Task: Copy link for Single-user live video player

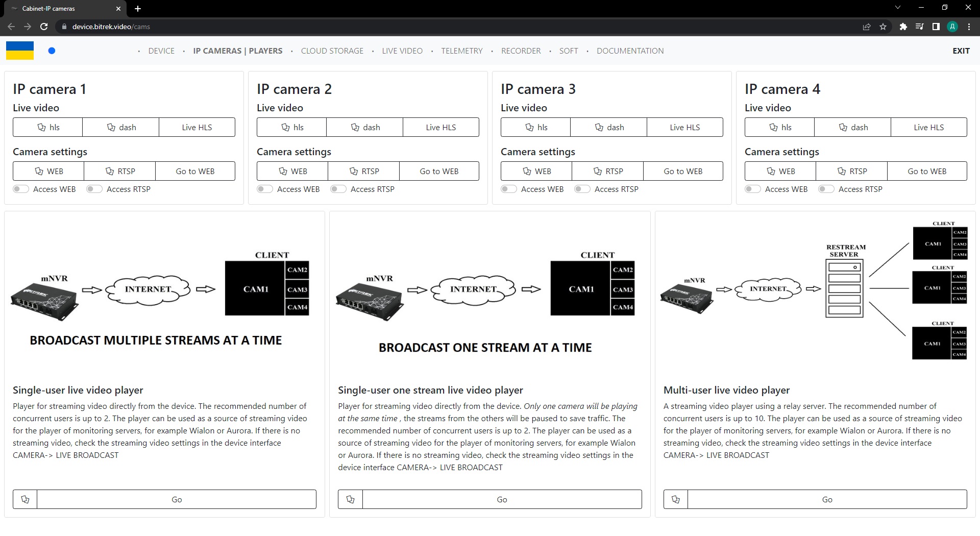Action: pos(25,499)
